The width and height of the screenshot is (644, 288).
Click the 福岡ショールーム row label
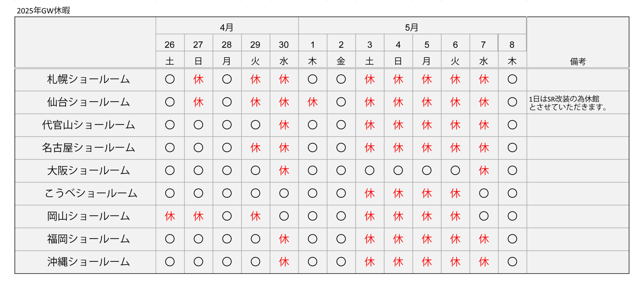88,239
